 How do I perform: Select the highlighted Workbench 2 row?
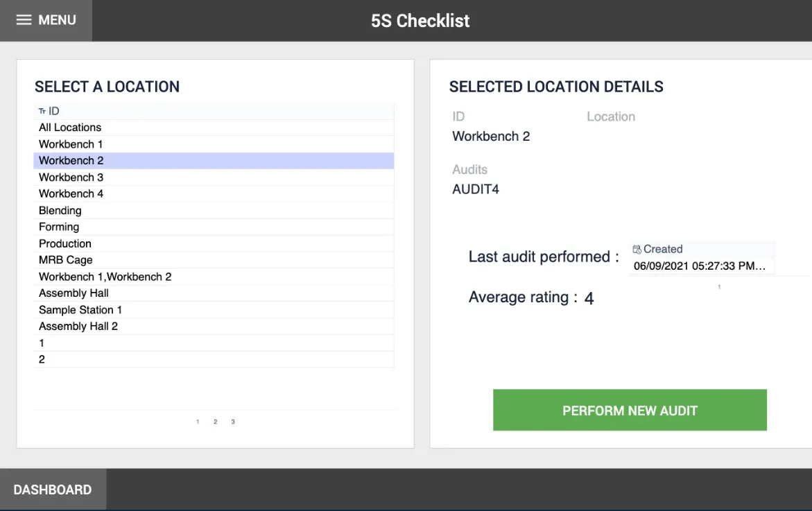click(214, 161)
